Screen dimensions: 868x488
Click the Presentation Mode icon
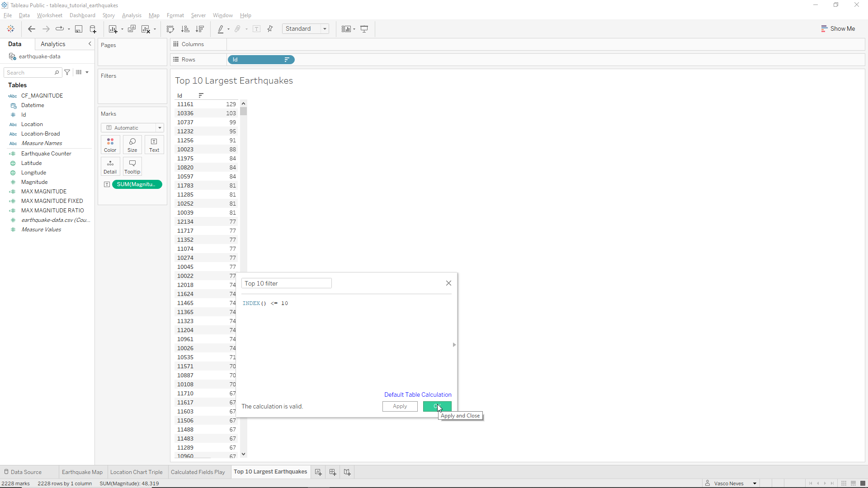click(x=364, y=29)
